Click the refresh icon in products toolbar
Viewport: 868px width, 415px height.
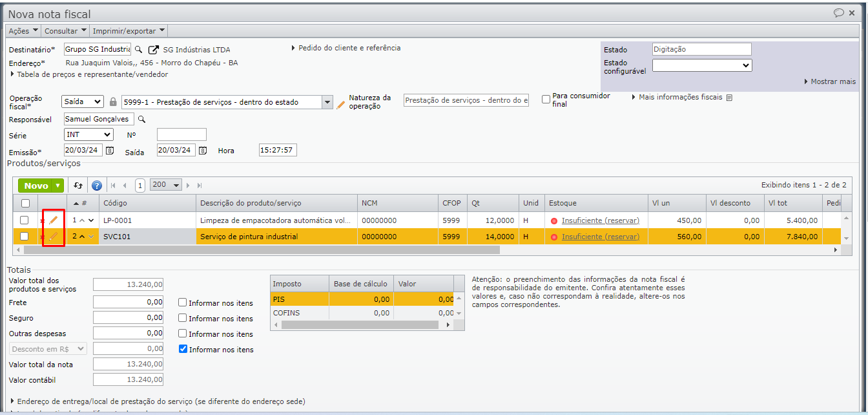pos(78,186)
